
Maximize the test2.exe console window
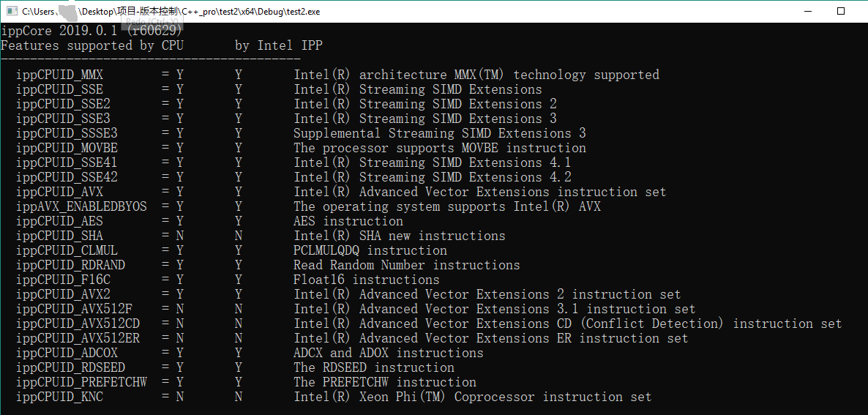click(x=841, y=12)
